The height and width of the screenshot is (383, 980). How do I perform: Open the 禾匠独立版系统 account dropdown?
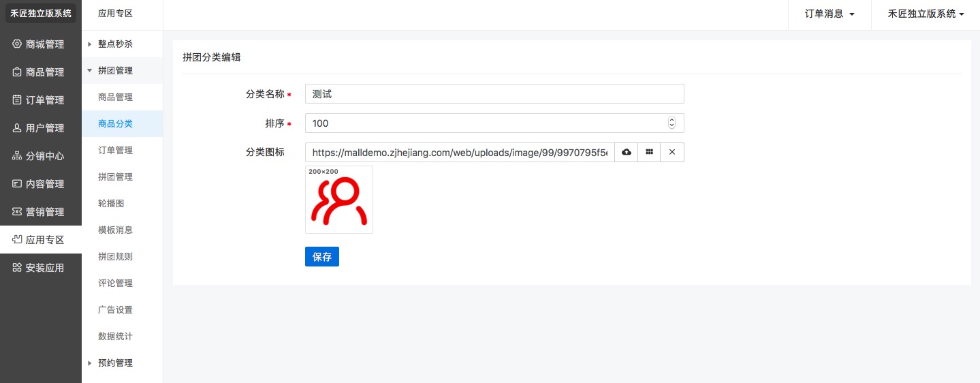(926, 14)
